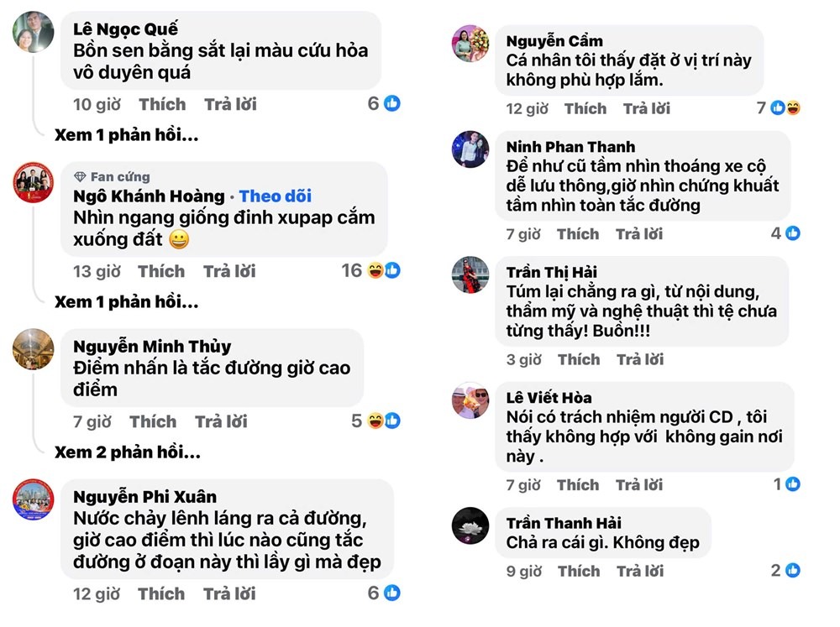View reactions on Nguyễn Cầm's comment
The image size is (840, 627).
(x=785, y=107)
